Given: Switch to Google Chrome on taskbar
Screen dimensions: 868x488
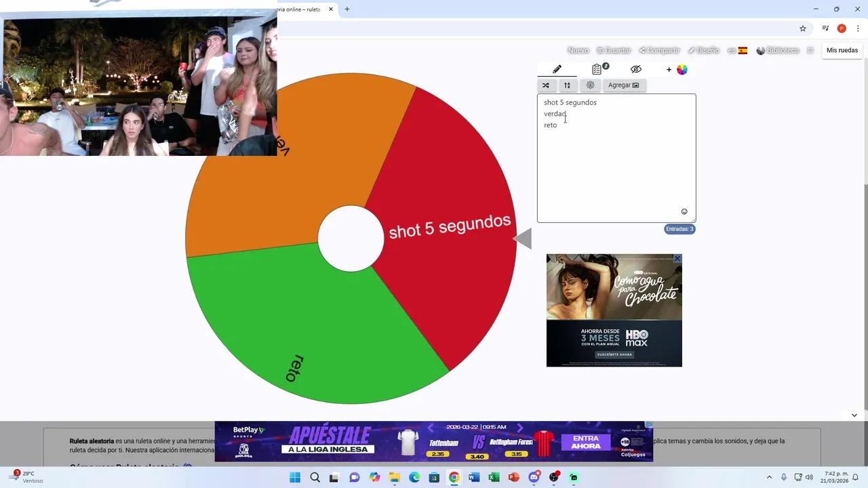Looking at the screenshot, I should pyautogui.click(x=454, y=477).
